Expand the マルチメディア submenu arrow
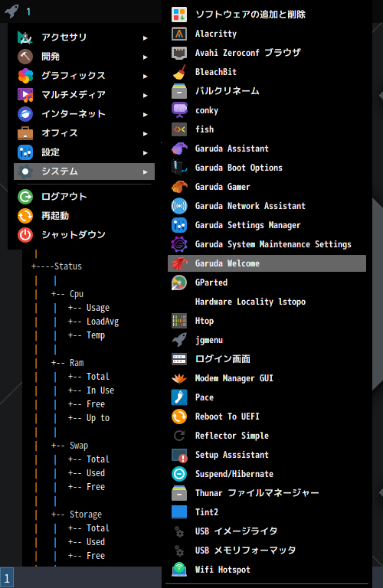The width and height of the screenshot is (383, 588). click(146, 95)
